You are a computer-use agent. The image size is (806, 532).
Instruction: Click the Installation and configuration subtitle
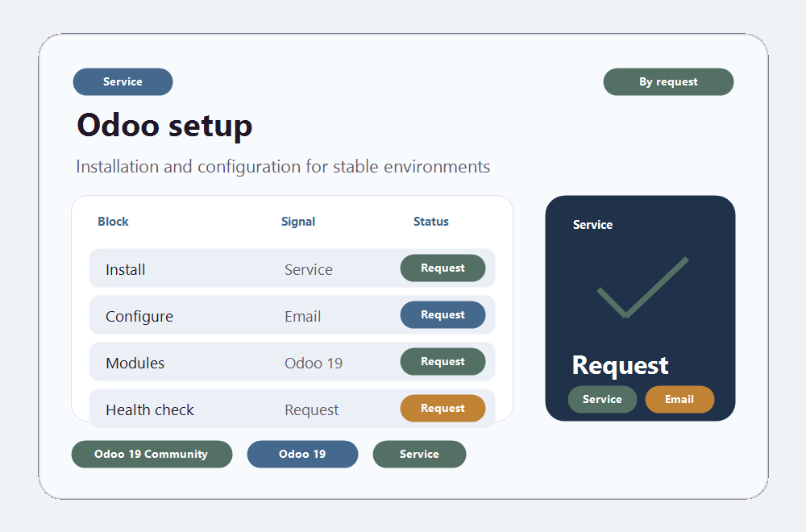pyautogui.click(x=283, y=167)
